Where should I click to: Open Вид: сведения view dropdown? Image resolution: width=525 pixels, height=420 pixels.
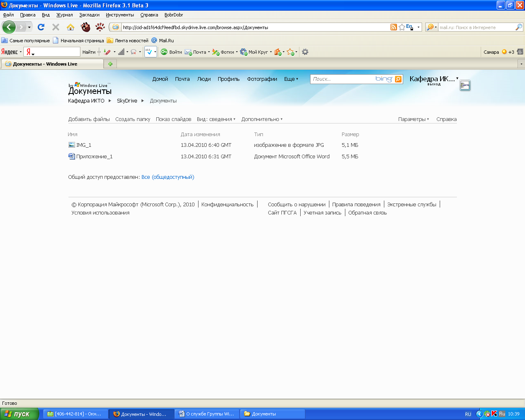[216, 119]
